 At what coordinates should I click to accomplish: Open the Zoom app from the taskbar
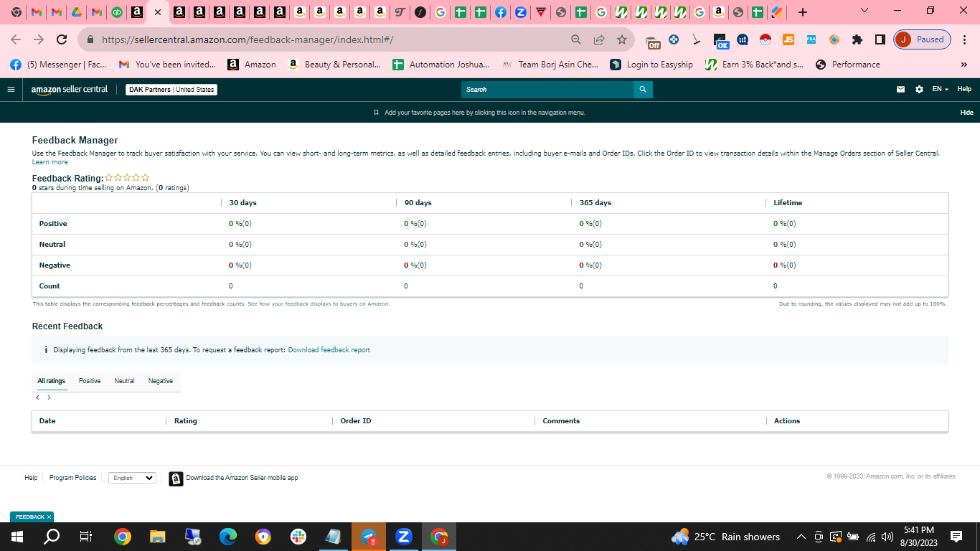tap(404, 537)
